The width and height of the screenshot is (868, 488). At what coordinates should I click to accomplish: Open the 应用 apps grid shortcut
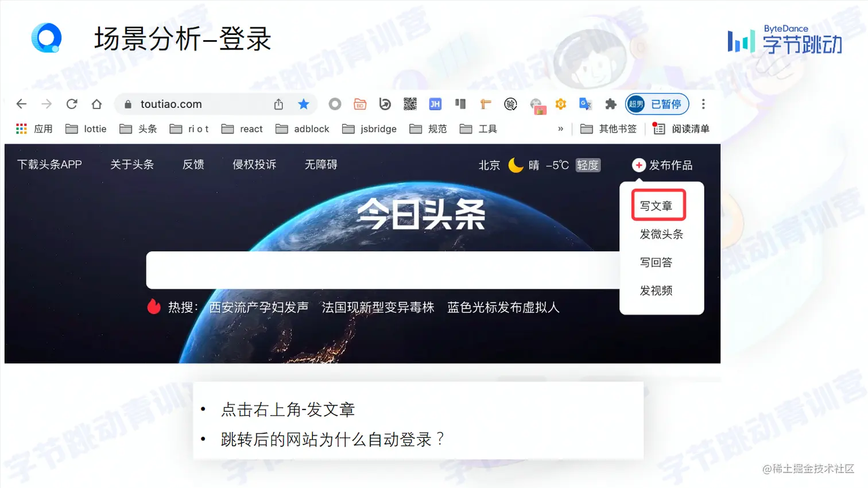(x=34, y=129)
